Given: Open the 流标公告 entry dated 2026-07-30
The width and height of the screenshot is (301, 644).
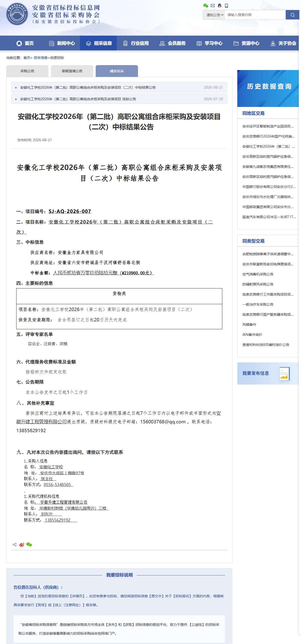Looking at the screenshot, I should (x=119, y=99).
